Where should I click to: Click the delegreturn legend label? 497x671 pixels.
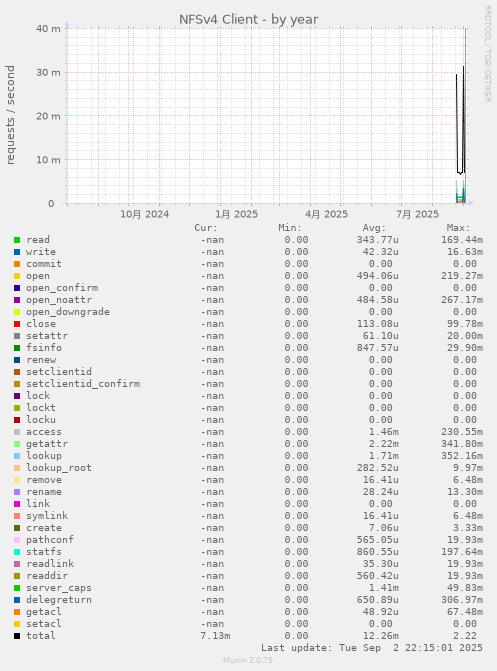tap(59, 600)
